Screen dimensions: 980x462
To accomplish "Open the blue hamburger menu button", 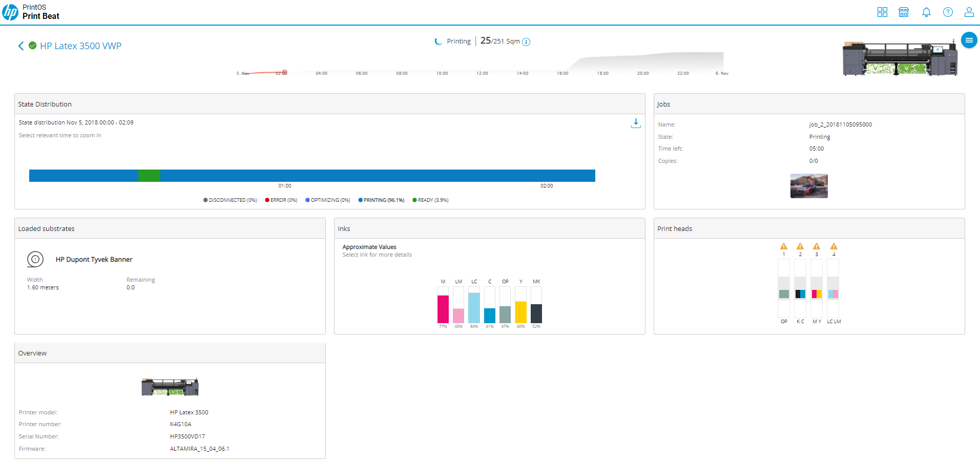I will tap(969, 40).
